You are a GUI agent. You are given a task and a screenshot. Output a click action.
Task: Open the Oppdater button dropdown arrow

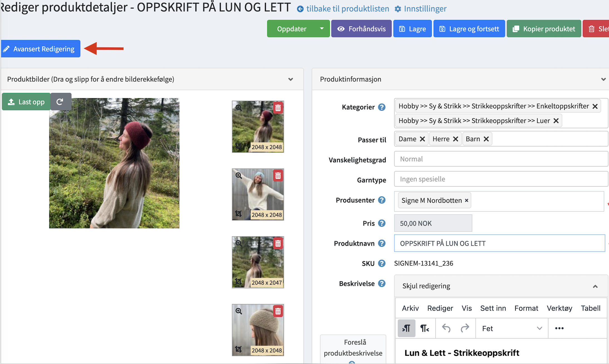[x=322, y=29]
